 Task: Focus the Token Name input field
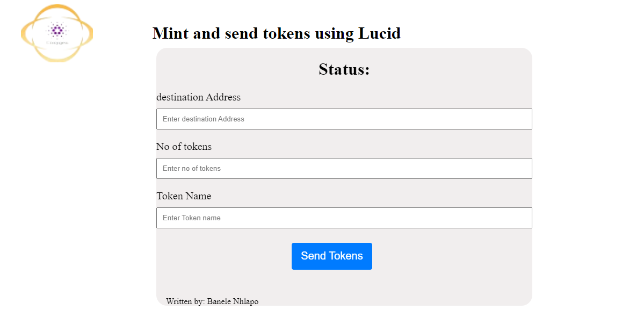344,218
